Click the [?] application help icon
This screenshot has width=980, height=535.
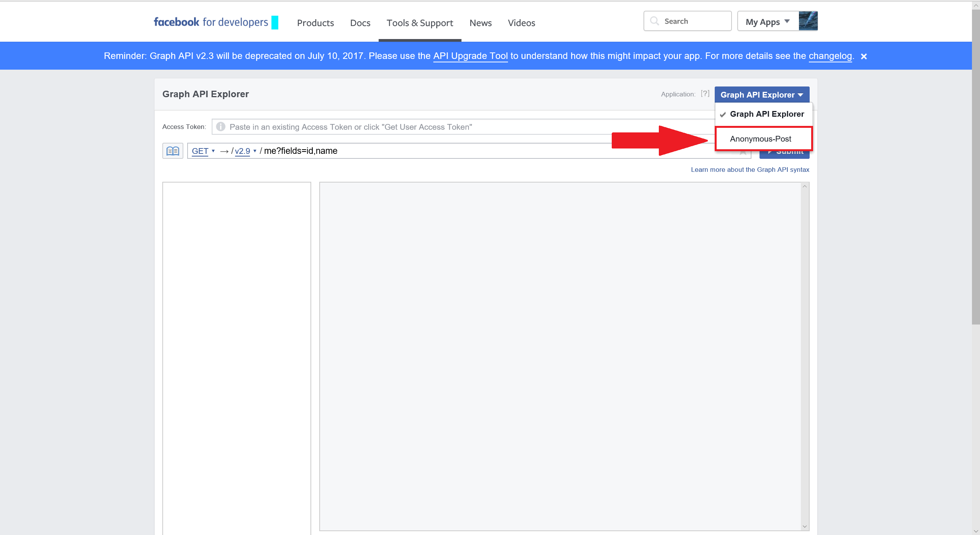click(705, 94)
